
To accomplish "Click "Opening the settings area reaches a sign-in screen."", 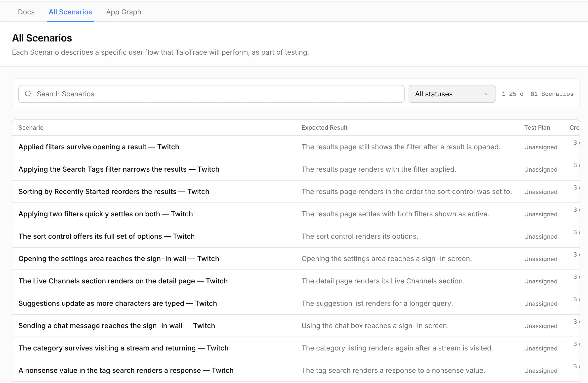I will click(x=386, y=259).
